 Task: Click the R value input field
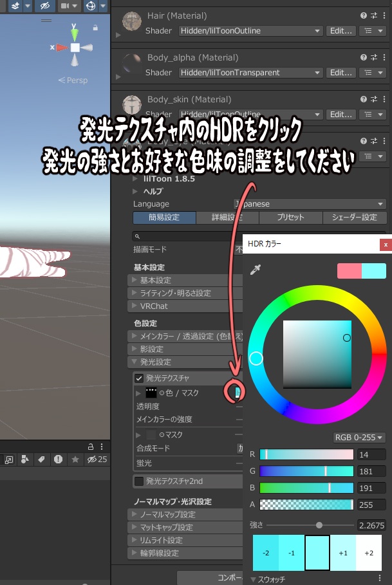[x=371, y=454]
